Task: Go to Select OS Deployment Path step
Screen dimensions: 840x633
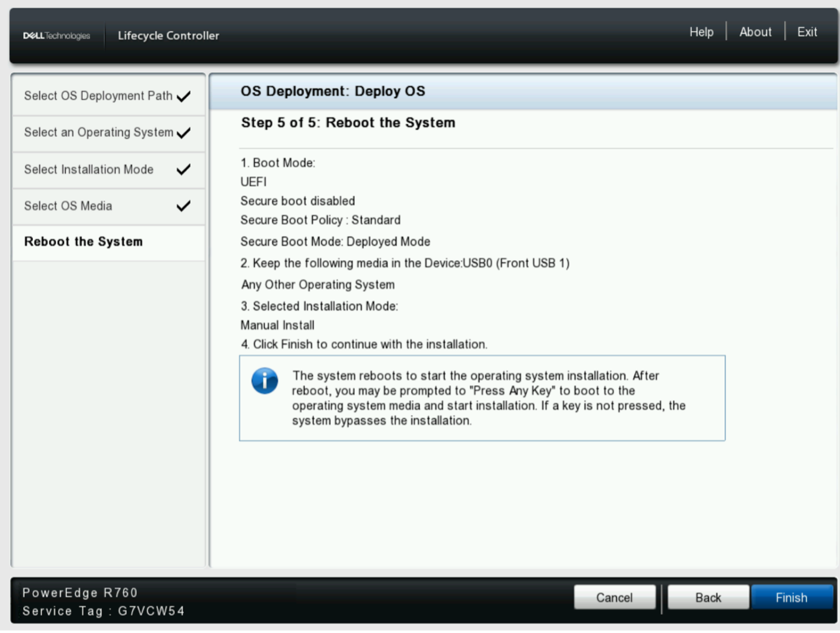Action: (x=98, y=96)
